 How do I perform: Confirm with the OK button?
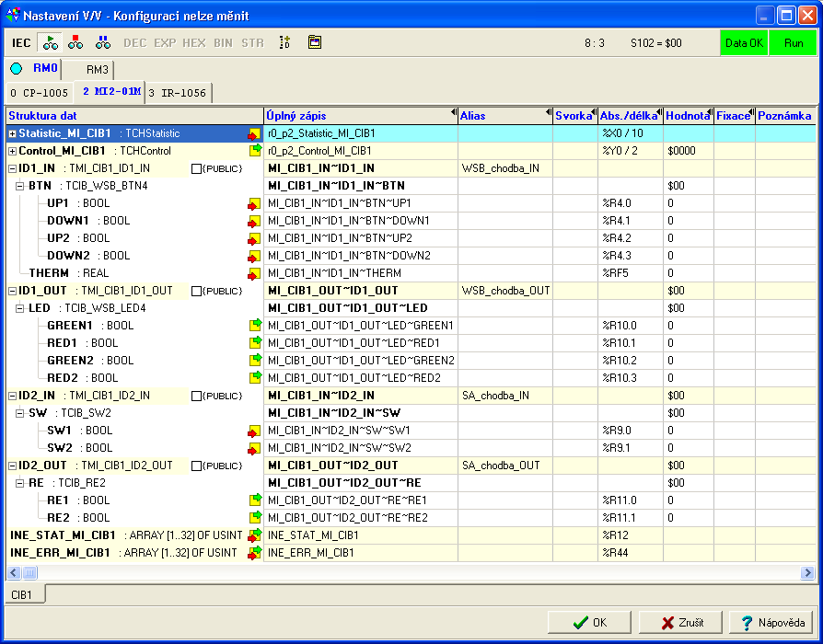(x=591, y=623)
